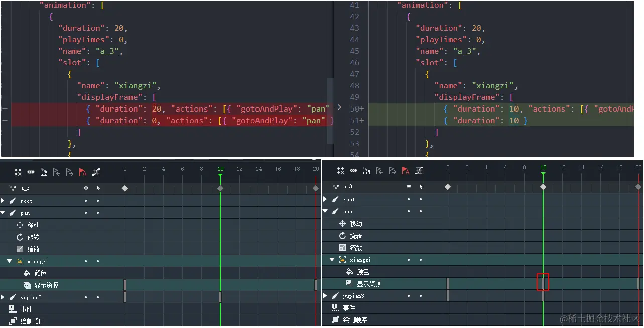Expand the root bone in right timeline
Image resolution: width=644 pixels, height=328 pixels.
click(x=325, y=199)
